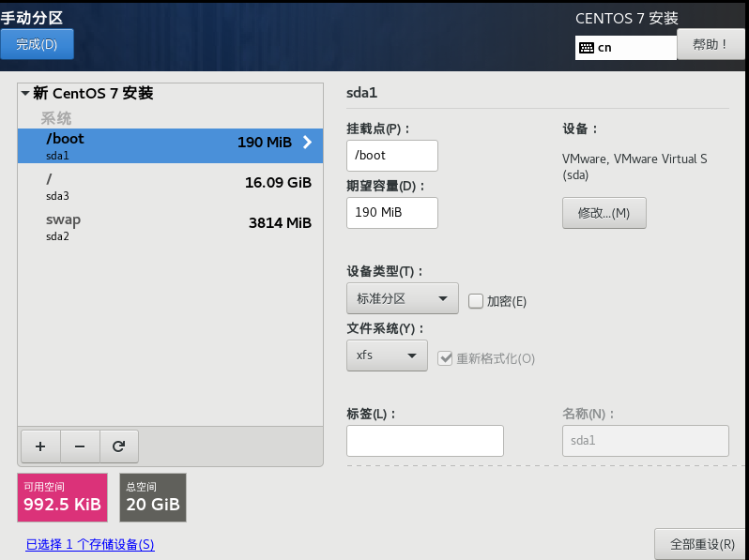Click the 修改...(M) modify device button
749x560 pixels.
click(x=604, y=213)
